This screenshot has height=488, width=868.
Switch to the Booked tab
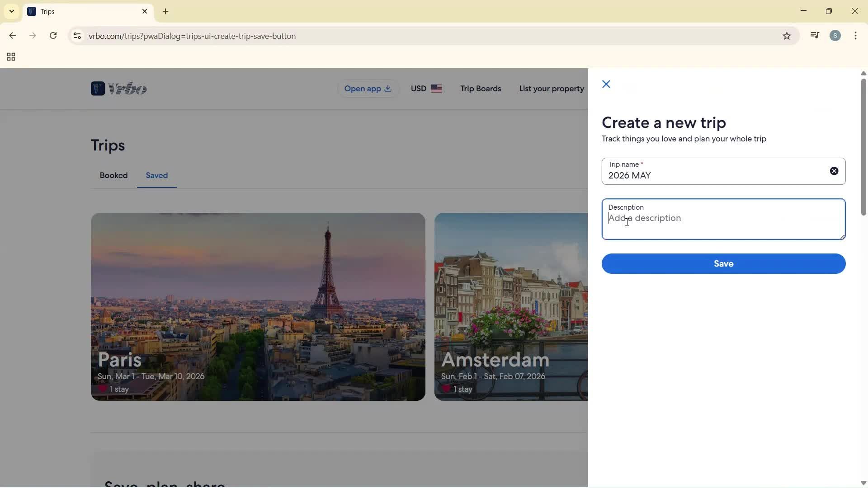(113, 175)
